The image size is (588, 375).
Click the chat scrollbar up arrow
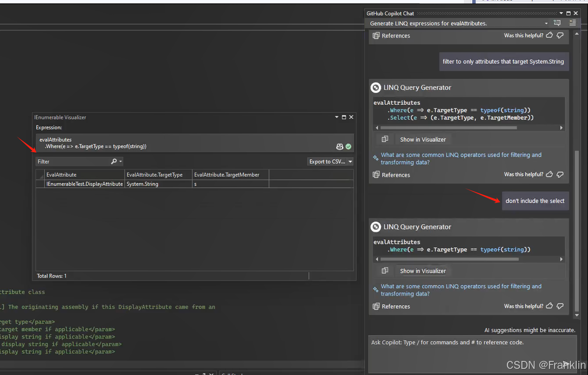click(577, 34)
